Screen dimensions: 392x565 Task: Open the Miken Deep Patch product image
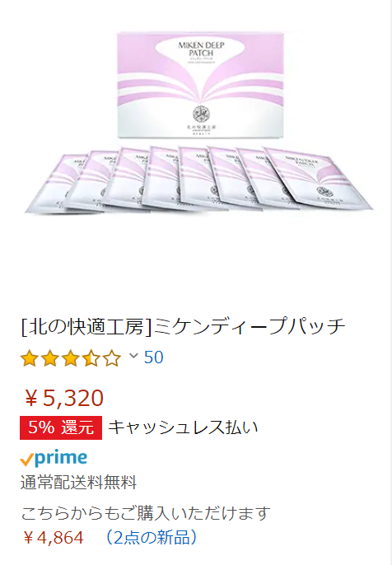199,123
